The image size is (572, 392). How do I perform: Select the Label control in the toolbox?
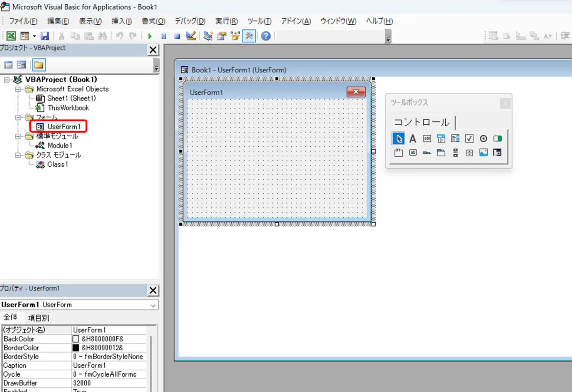click(x=413, y=139)
